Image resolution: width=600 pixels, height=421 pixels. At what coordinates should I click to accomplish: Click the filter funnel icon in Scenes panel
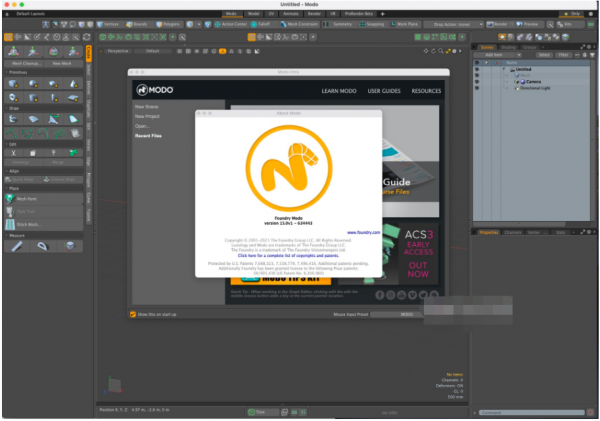click(x=592, y=55)
